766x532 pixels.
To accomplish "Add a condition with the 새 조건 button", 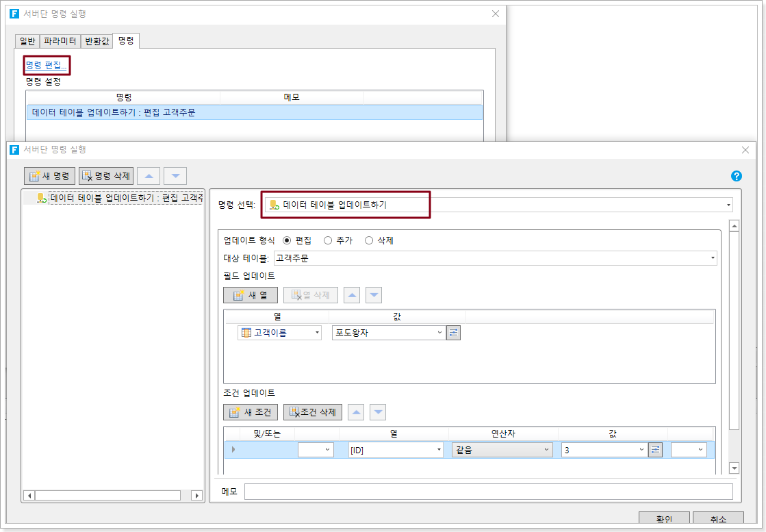I will (x=250, y=412).
